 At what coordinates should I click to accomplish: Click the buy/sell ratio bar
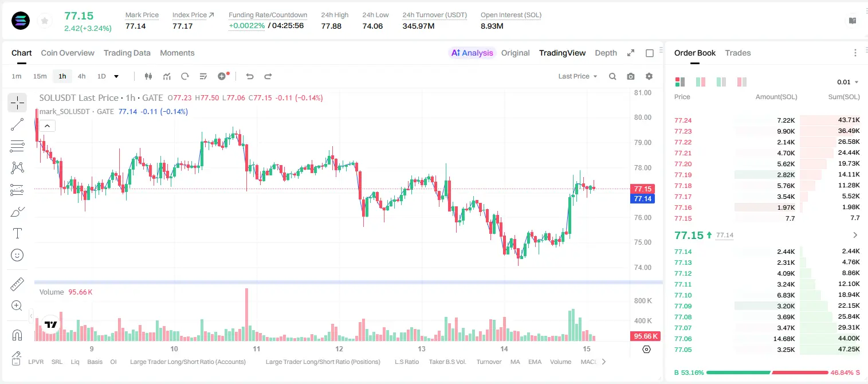(768, 373)
